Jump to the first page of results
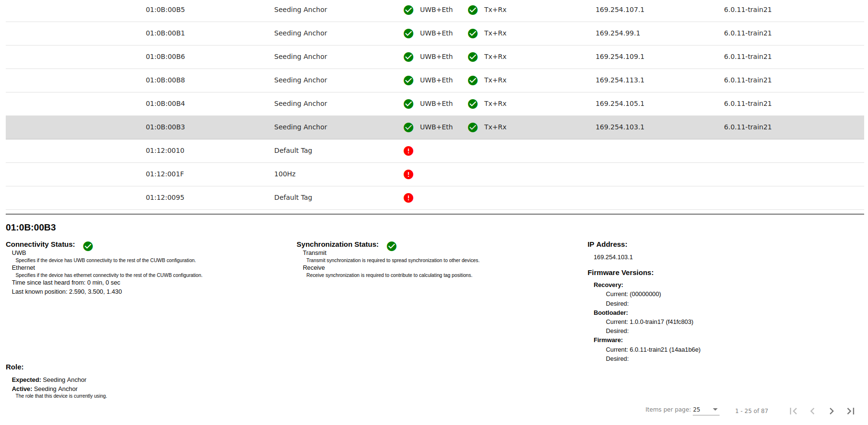The width and height of the screenshot is (868, 425). [x=793, y=411]
